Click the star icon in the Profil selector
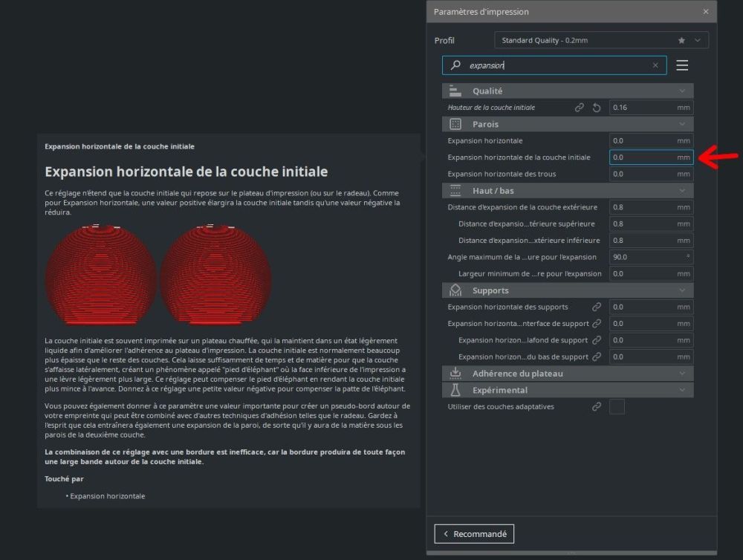 [681, 40]
